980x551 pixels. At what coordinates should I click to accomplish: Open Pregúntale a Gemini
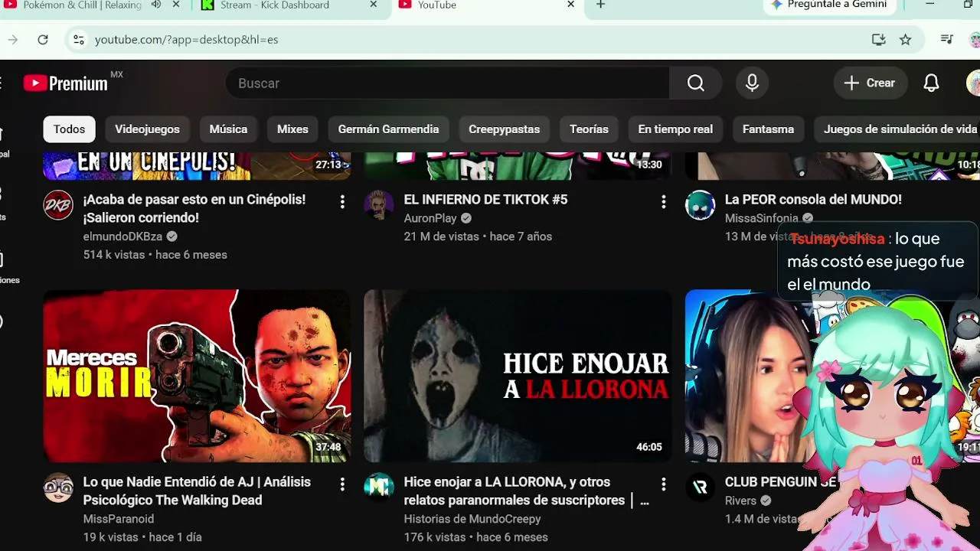coord(828,5)
